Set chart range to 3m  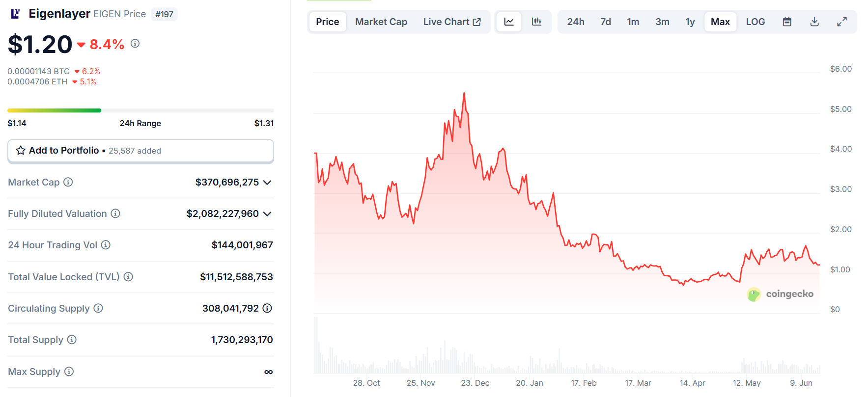[662, 22]
